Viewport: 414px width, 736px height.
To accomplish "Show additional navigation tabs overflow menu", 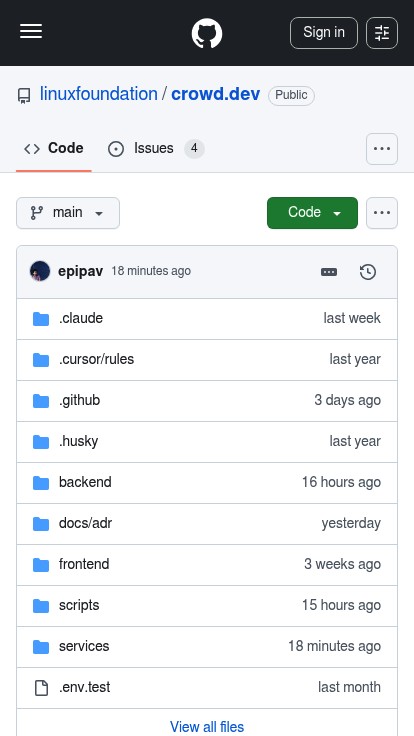I will [x=382, y=149].
